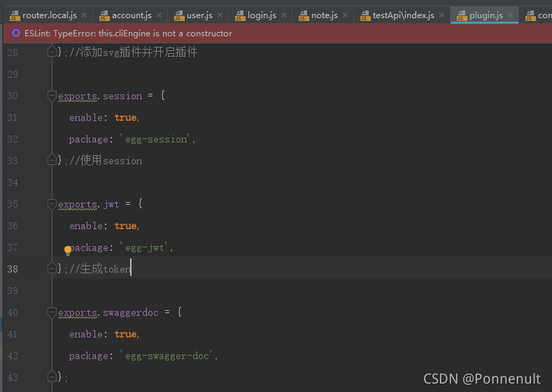The width and height of the screenshot is (552, 392).
Task: Click the ESLint error circle icon
Action: coord(16,33)
